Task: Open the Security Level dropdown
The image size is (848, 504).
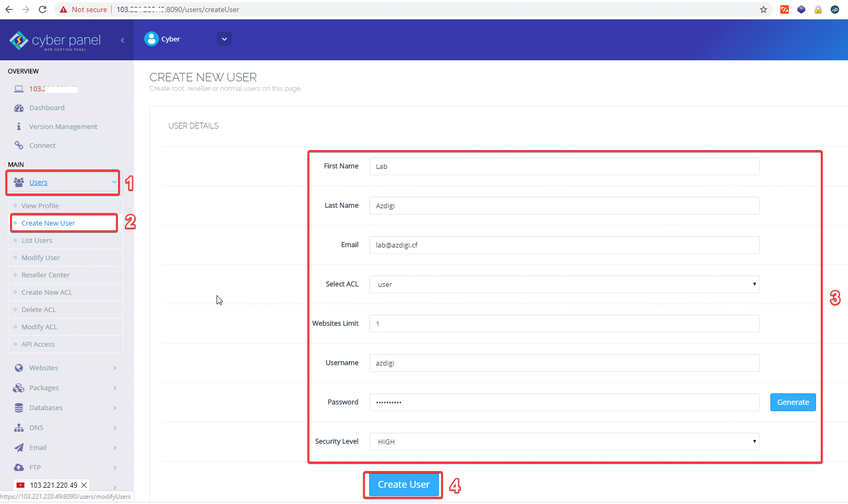Action: click(564, 442)
